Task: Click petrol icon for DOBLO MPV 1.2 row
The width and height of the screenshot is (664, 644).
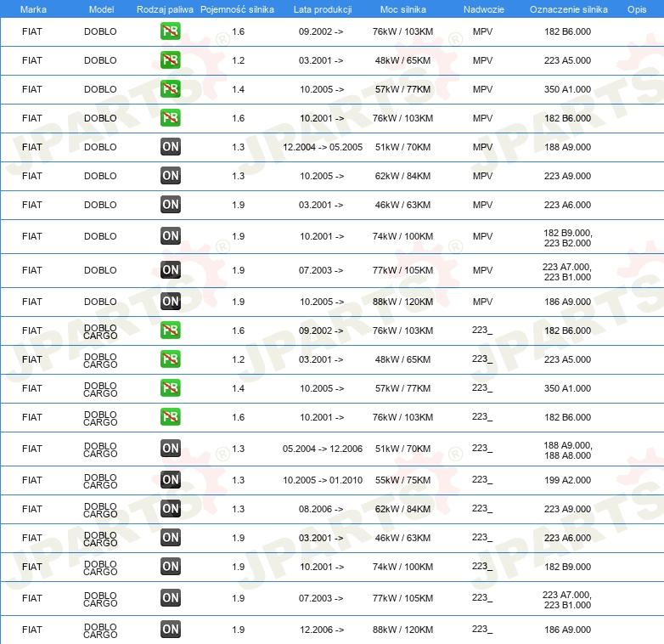Action: [170, 60]
